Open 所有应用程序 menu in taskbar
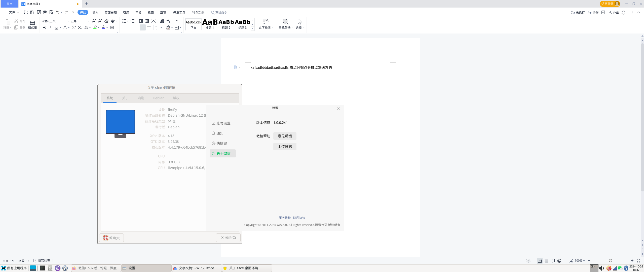Viewport: 644px width, 272px height. (14, 268)
